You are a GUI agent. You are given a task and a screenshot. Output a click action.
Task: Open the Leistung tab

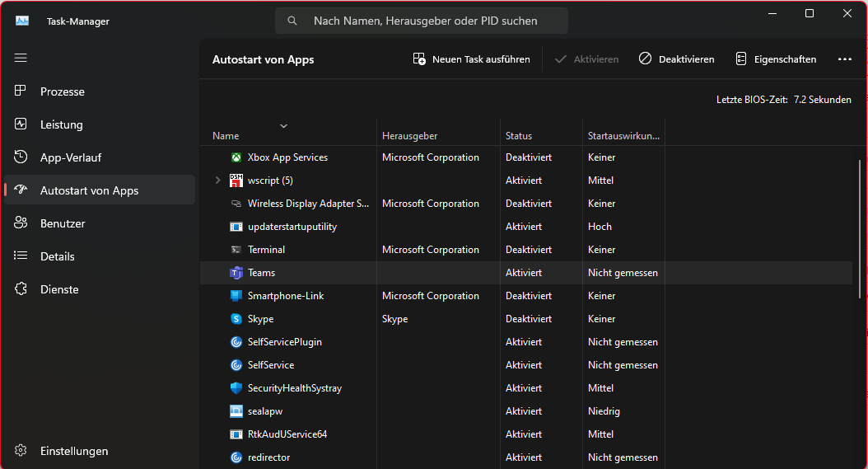point(61,124)
